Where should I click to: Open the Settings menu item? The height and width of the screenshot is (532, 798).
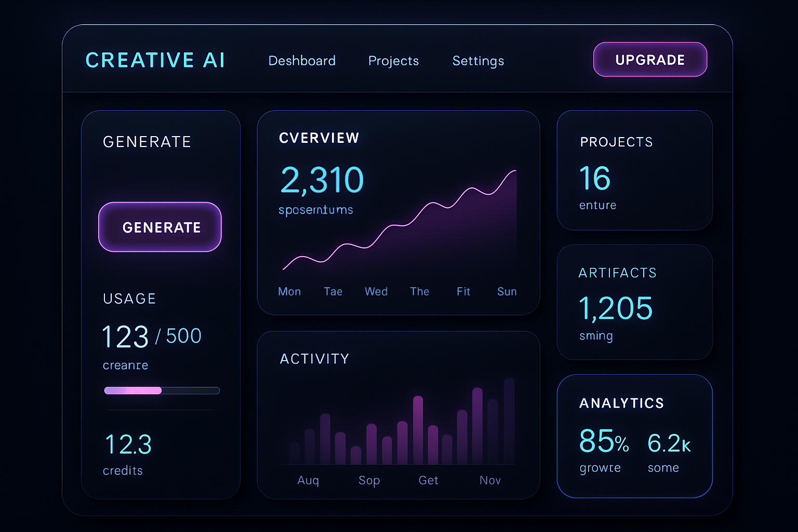click(478, 61)
